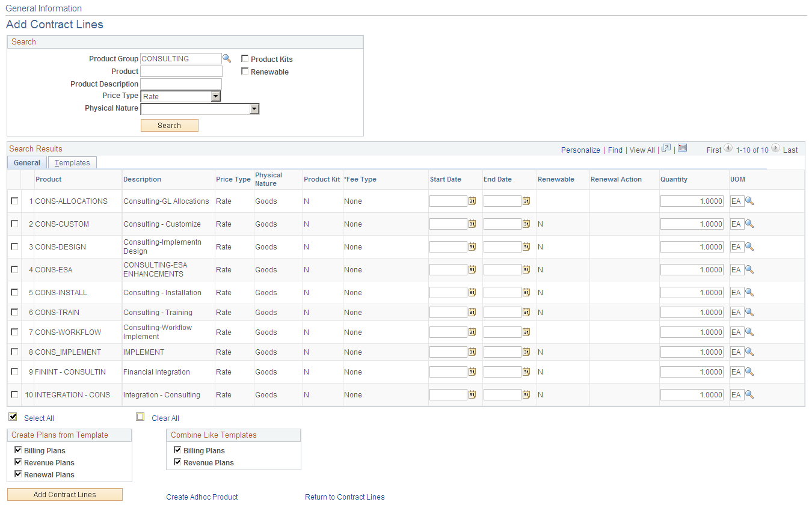Open the calendar for row 3 End Date

(x=526, y=246)
